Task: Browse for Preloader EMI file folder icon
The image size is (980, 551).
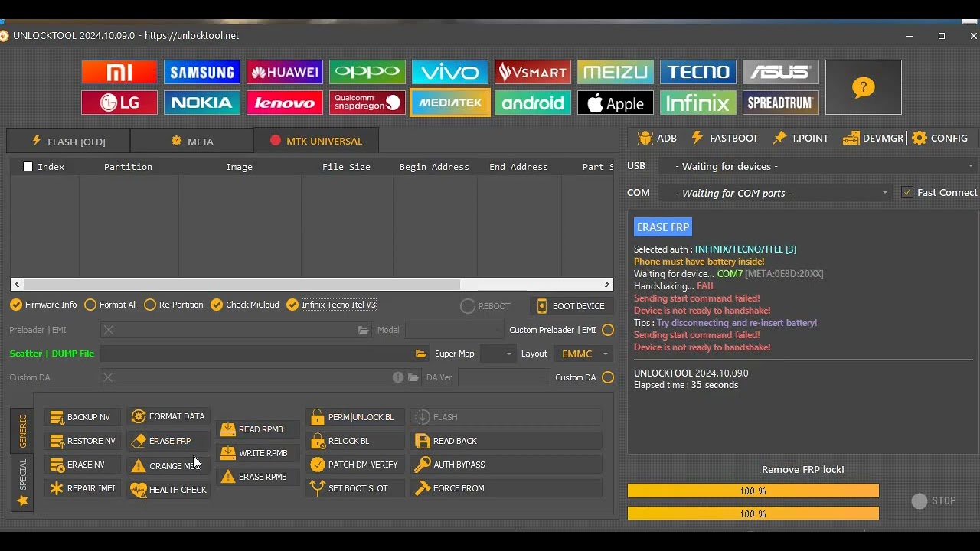Action: (x=364, y=330)
